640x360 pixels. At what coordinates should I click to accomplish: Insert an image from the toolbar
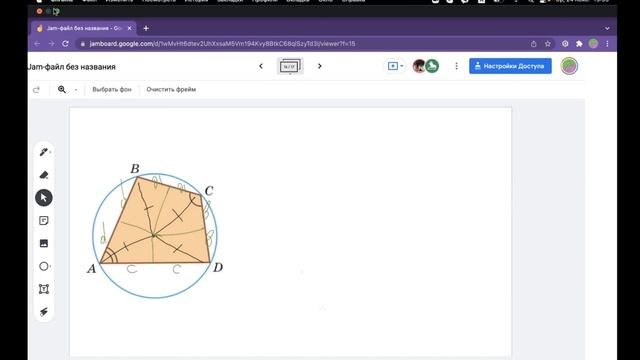[44, 244]
